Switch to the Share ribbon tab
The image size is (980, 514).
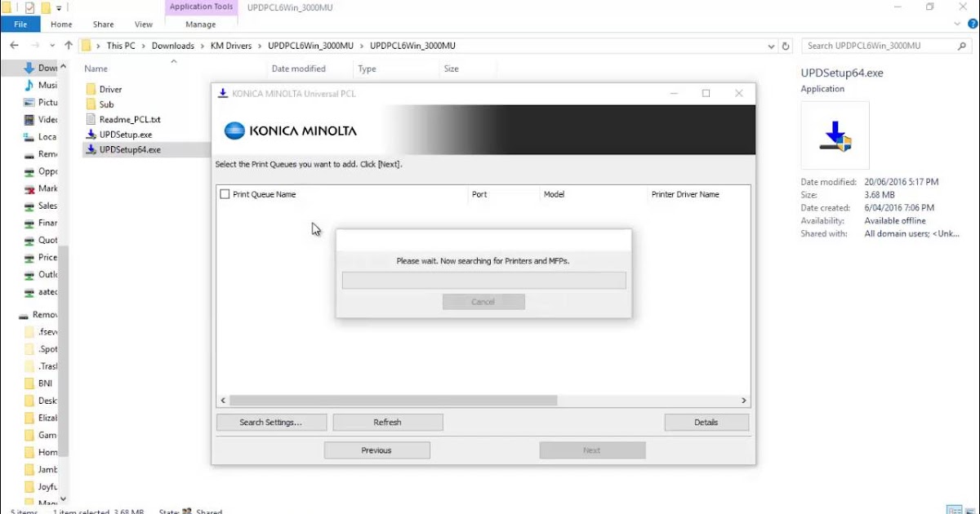[x=103, y=24]
